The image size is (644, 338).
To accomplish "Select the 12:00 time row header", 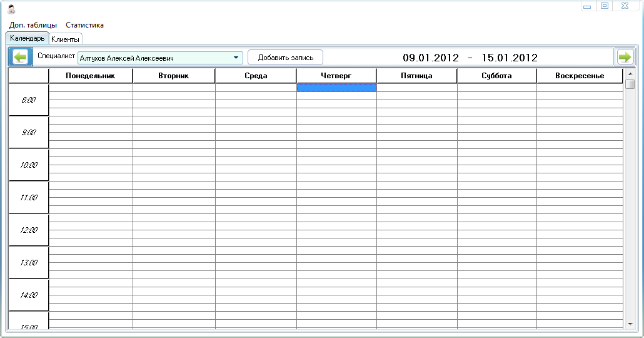I will pos(29,230).
